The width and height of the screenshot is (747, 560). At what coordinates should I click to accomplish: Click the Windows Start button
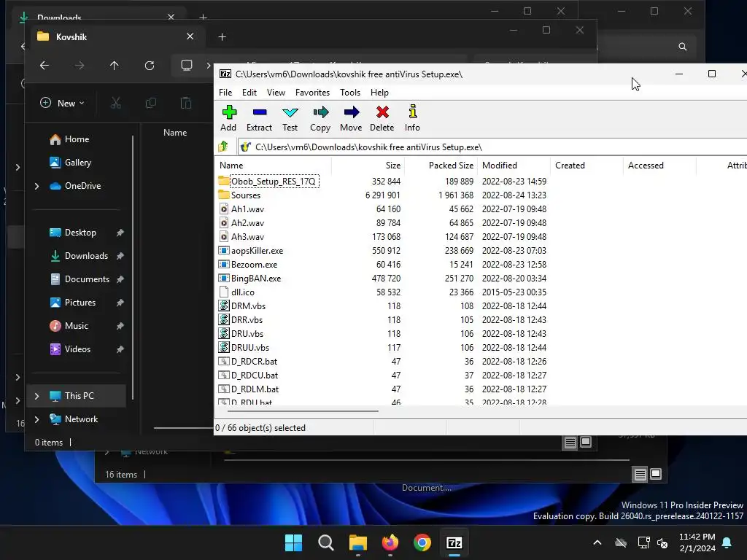tap(293, 542)
